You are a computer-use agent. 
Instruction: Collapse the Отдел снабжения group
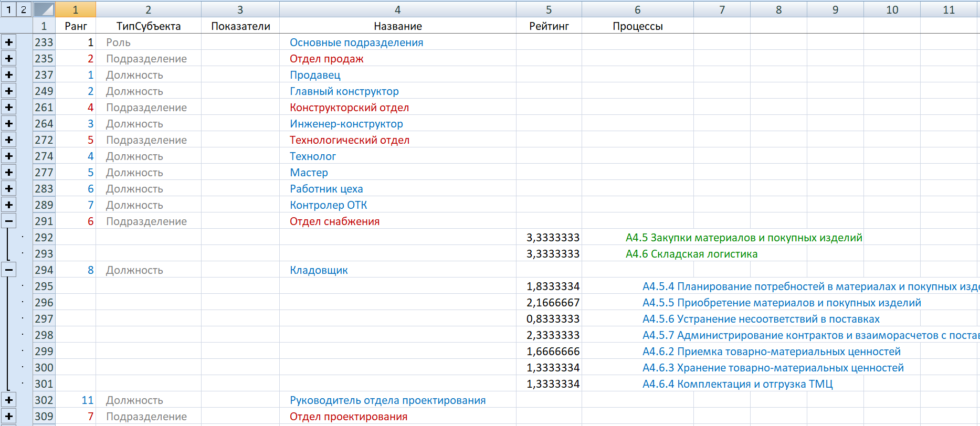[9, 221]
